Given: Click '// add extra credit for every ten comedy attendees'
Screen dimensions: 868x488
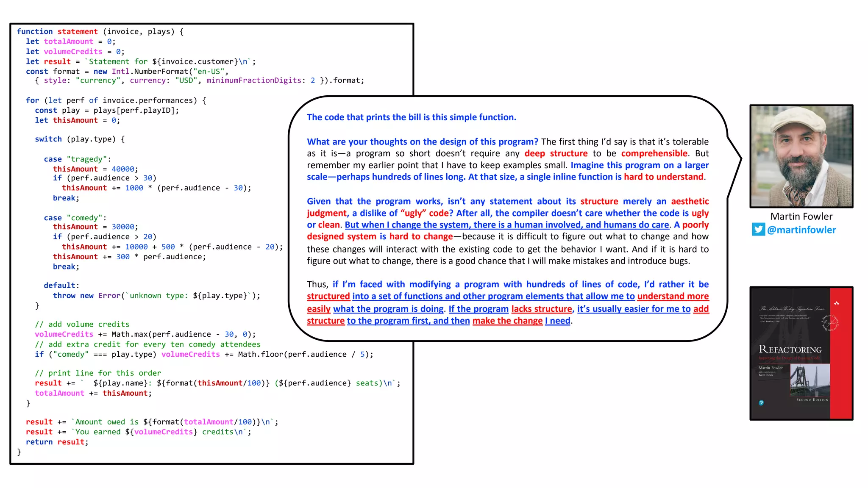Looking at the screenshot, I should [147, 344].
